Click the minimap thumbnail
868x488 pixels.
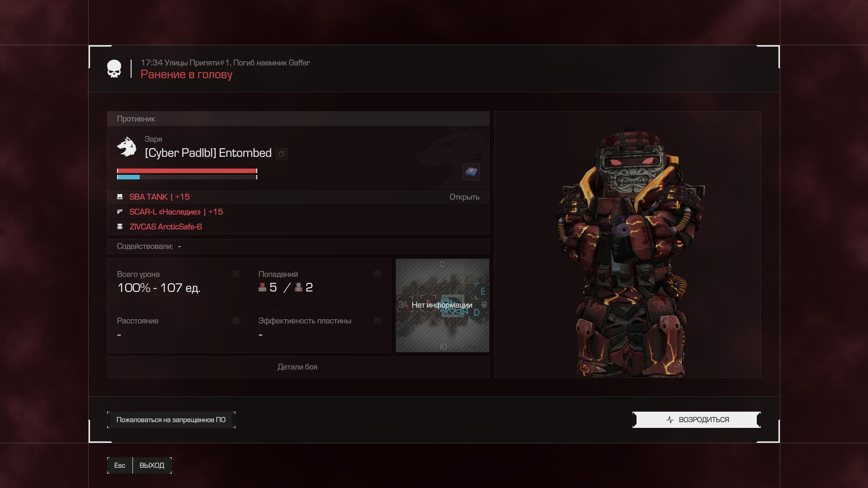click(442, 305)
